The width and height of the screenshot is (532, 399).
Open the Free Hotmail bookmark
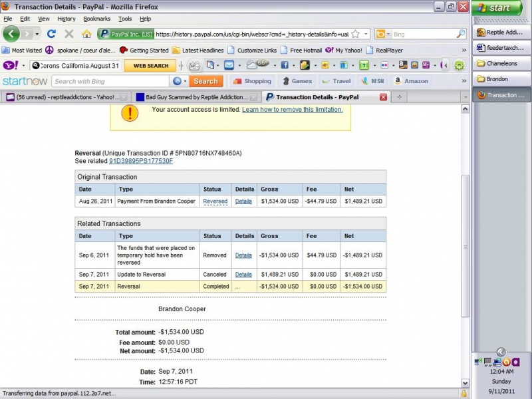pos(301,51)
